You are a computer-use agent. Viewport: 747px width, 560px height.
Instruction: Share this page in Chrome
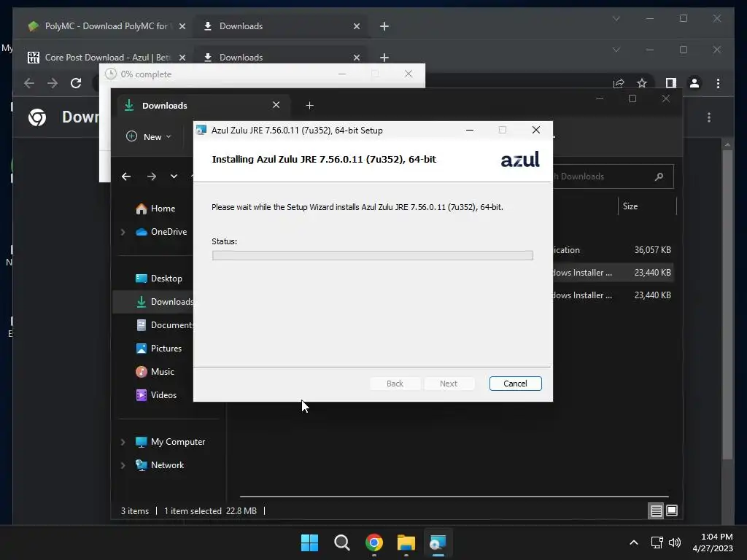click(x=619, y=83)
